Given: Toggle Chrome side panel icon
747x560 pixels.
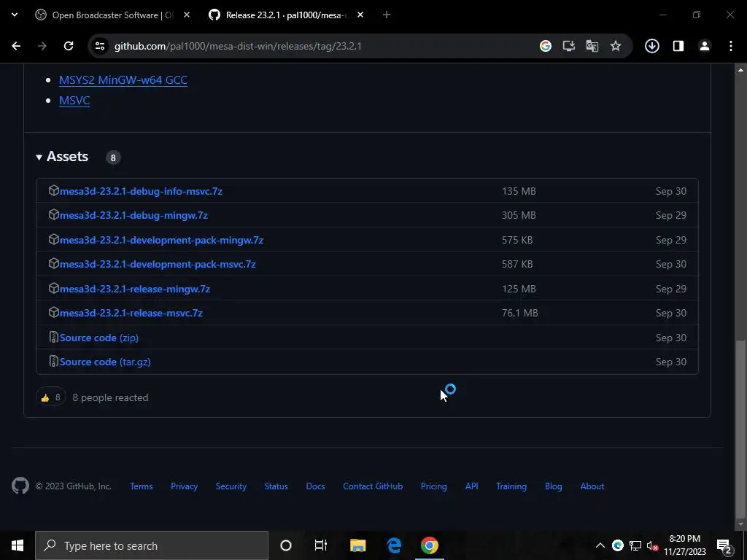Looking at the screenshot, I should (x=678, y=46).
